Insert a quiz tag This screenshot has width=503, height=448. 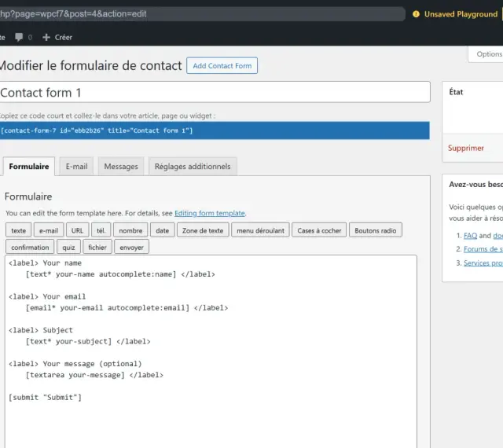click(x=68, y=247)
